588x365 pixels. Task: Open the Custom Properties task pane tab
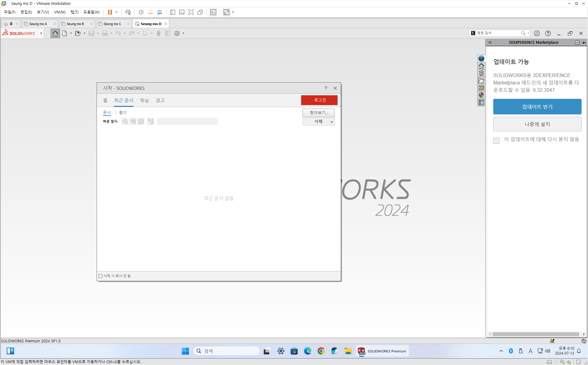(481, 103)
